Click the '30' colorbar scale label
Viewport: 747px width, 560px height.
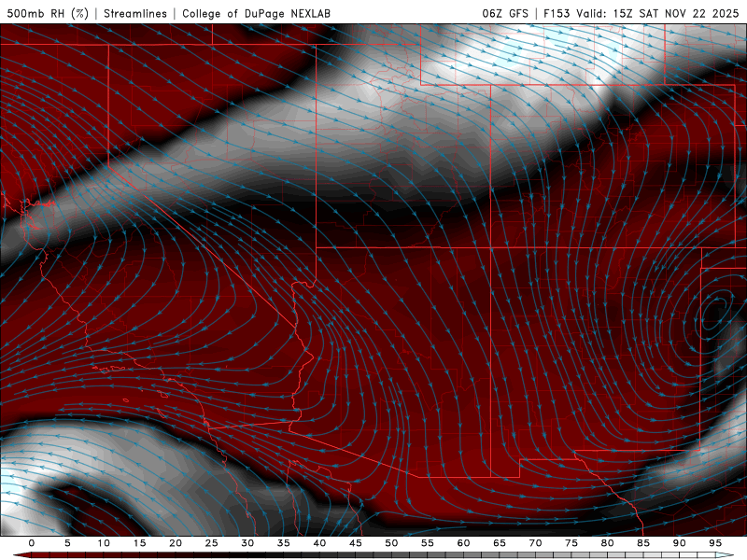coord(247,543)
